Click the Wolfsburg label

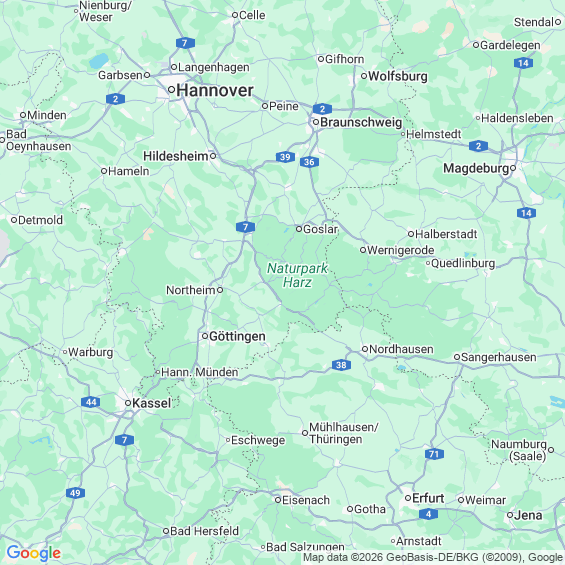click(398, 76)
